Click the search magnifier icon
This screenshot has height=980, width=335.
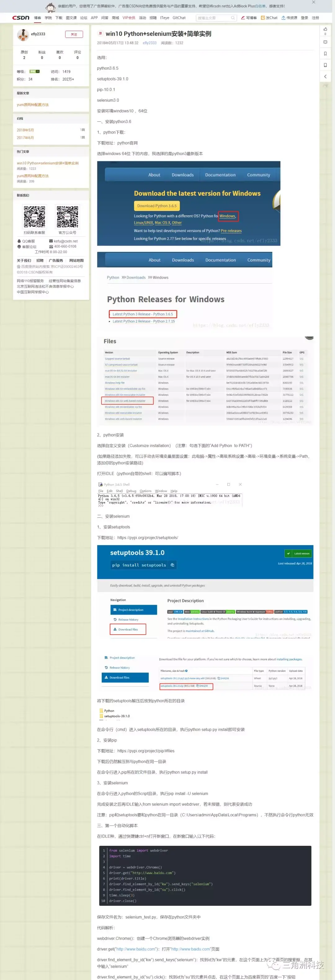(x=233, y=18)
